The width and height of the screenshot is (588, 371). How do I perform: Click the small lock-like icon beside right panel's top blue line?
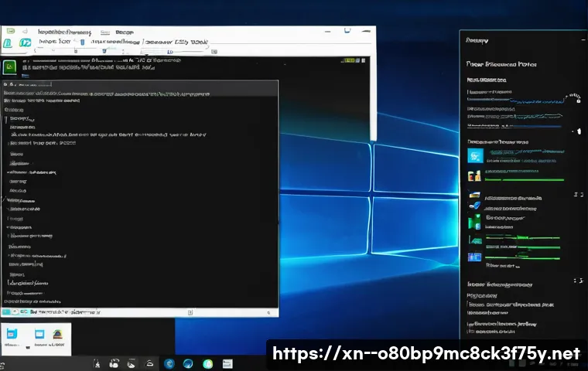(x=579, y=100)
